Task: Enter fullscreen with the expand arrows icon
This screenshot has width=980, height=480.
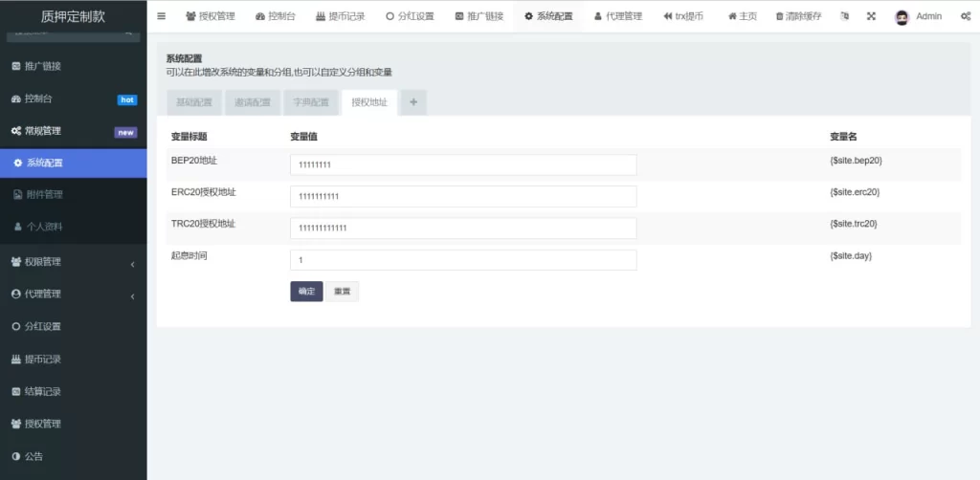Action: click(871, 16)
